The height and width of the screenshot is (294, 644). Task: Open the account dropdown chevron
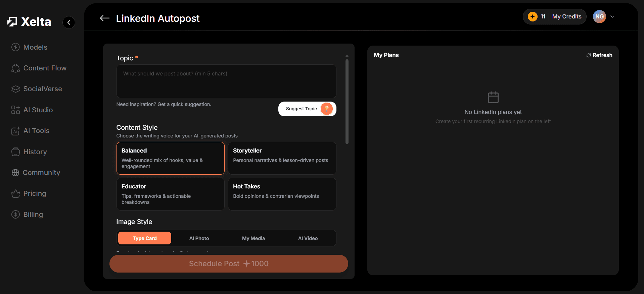[612, 16]
